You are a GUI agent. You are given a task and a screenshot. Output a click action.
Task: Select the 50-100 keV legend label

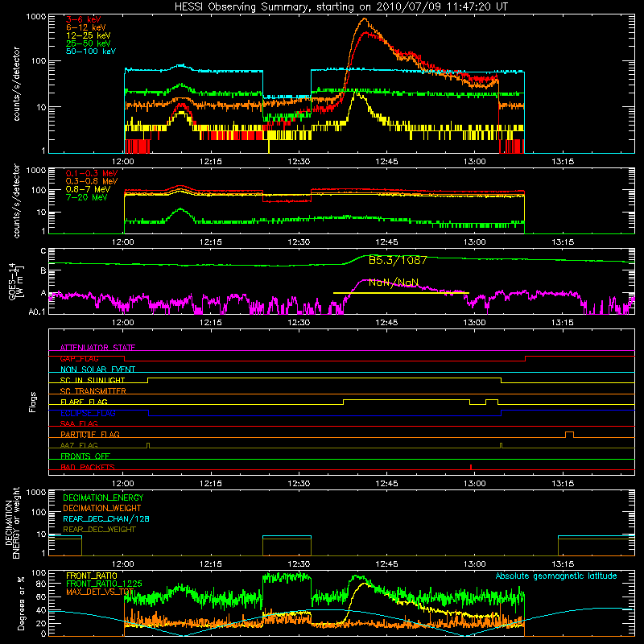[x=91, y=52]
